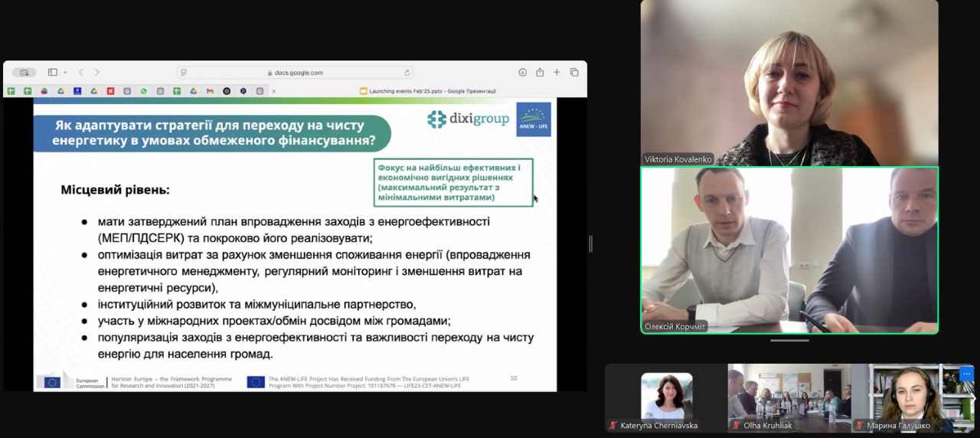Click Kateryna Cherniavska's muted microphone icon
The height and width of the screenshot is (438, 980).
(612, 425)
